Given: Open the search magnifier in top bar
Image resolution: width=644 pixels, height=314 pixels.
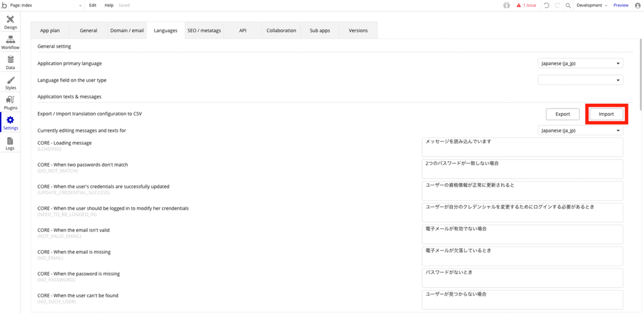Looking at the screenshot, I should (x=568, y=5).
